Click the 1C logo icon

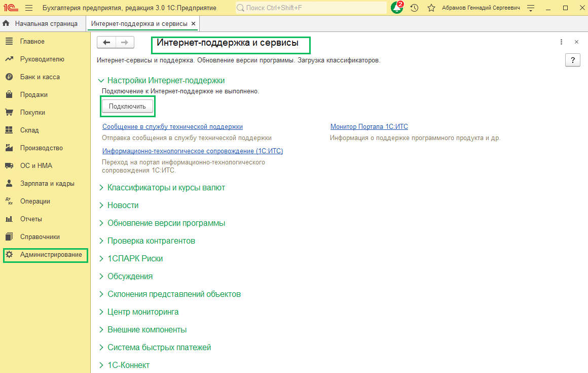[11, 8]
